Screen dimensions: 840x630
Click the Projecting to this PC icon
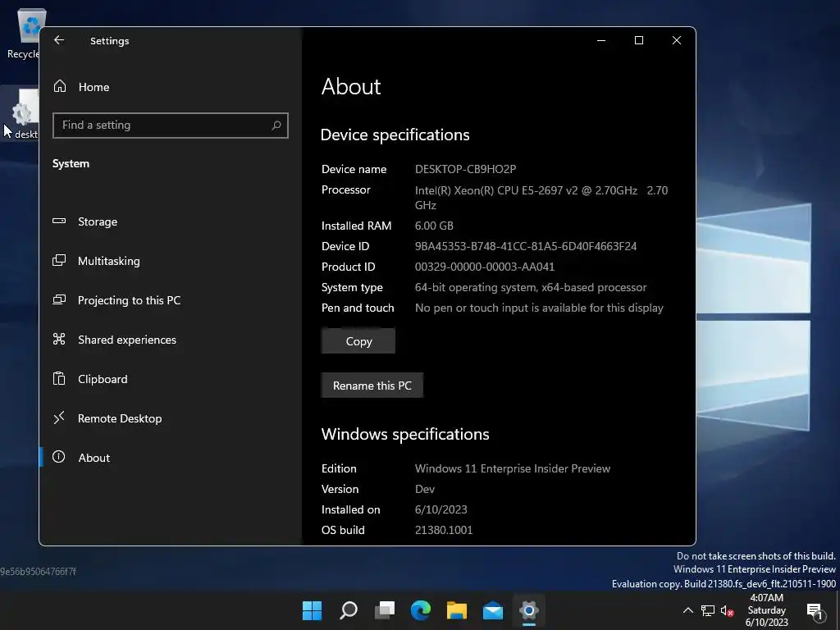[59, 299]
